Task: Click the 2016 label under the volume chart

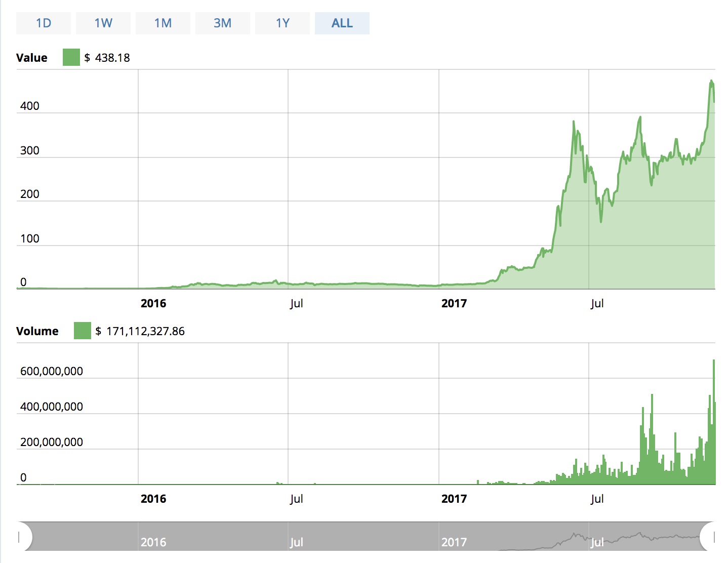Action: [x=153, y=499]
